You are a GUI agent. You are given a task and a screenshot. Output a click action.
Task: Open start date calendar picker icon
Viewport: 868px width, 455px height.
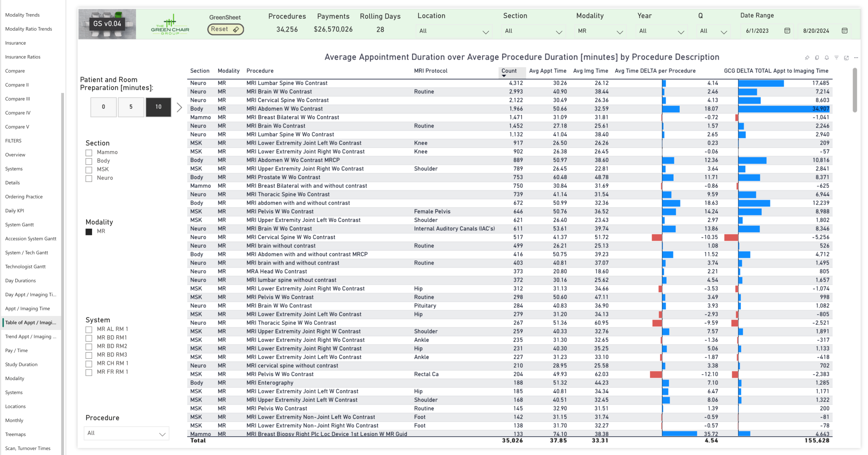[x=787, y=31]
